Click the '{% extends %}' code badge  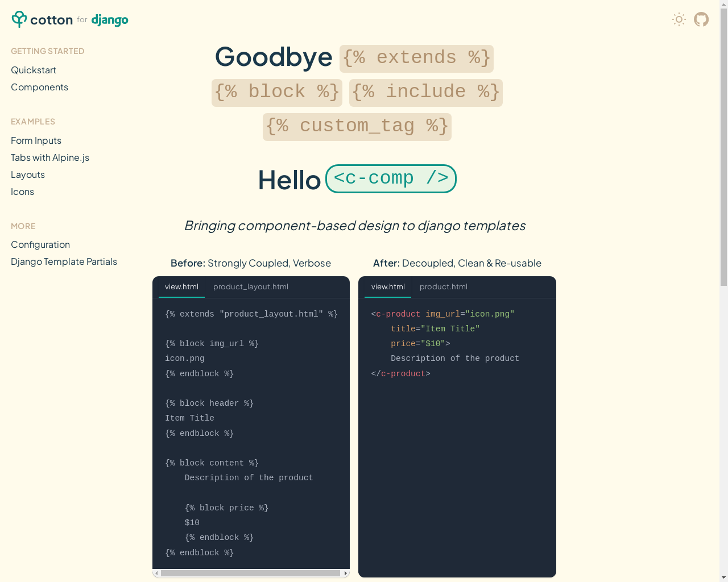(416, 59)
